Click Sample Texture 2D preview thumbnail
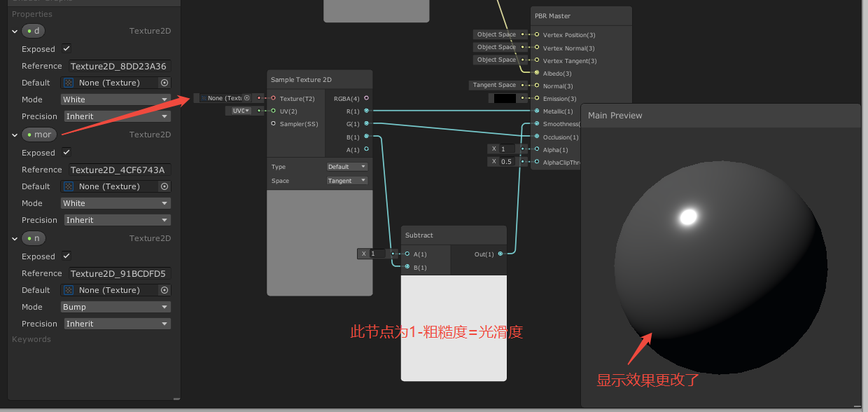 click(320, 242)
